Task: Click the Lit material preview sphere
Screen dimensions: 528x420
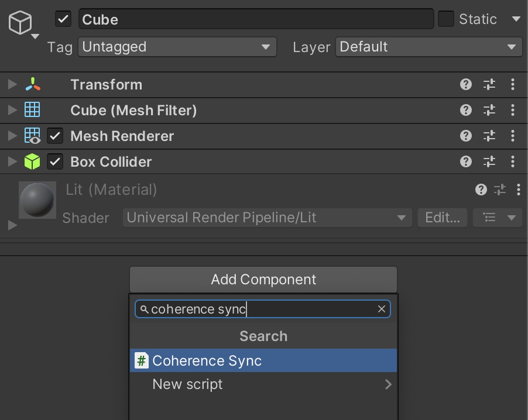Action: 37,200
